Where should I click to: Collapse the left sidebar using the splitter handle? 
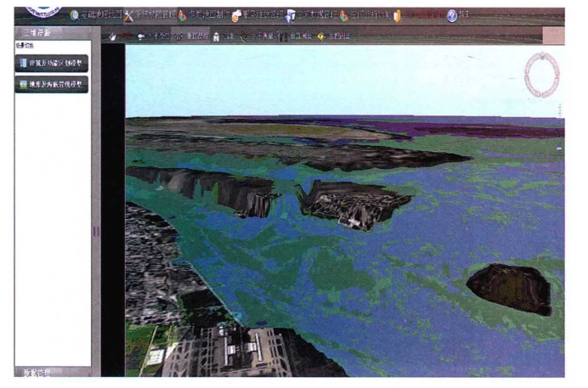[x=96, y=232]
